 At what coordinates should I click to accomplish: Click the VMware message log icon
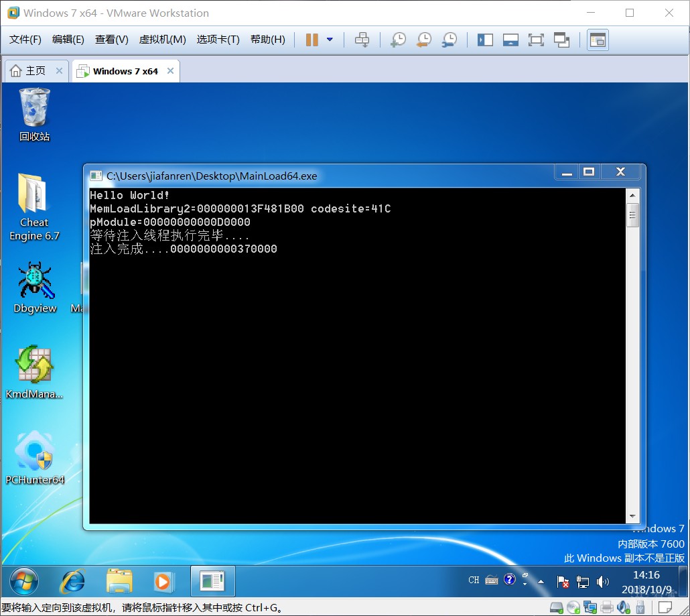(x=665, y=608)
